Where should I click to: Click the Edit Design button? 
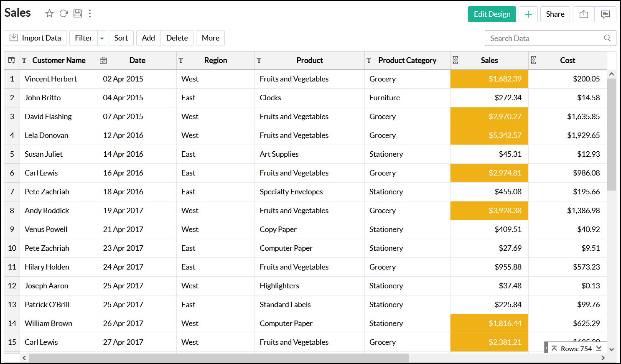pos(491,14)
